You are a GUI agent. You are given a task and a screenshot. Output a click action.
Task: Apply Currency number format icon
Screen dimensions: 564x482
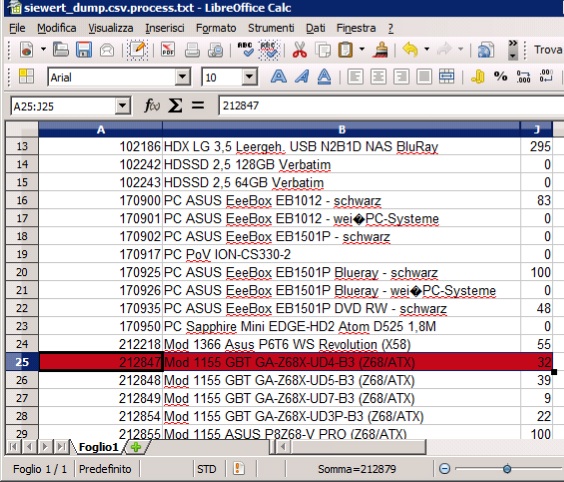click(478, 77)
